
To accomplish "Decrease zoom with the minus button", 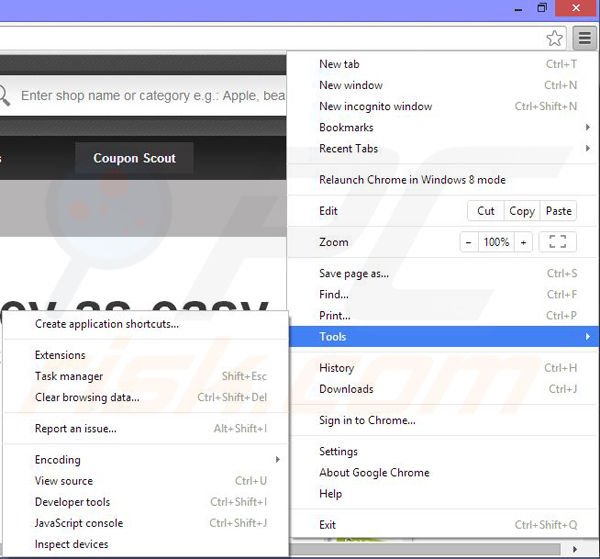I will click(x=468, y=242).
